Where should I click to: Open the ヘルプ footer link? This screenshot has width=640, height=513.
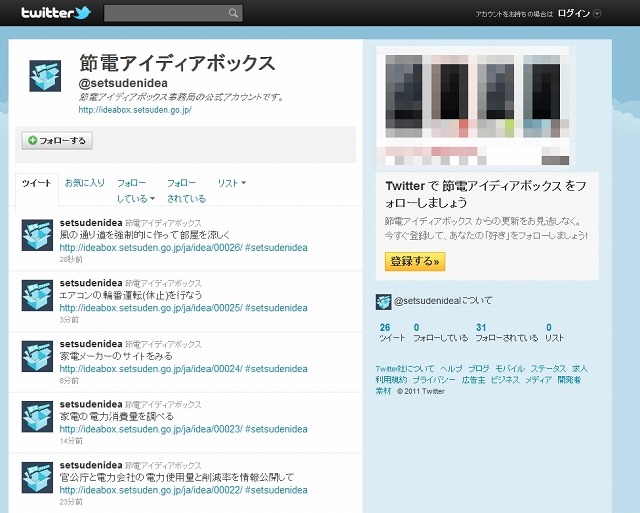(451, 369)
